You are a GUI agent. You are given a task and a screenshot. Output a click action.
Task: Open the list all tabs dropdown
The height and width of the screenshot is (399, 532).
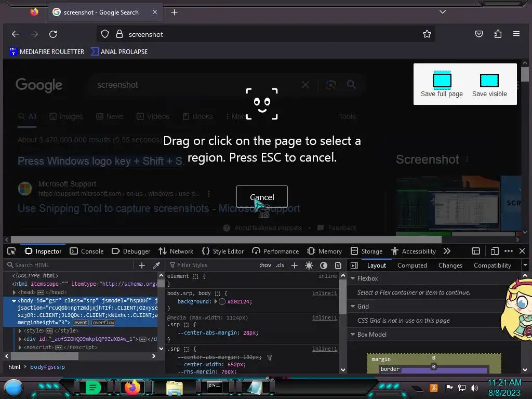443,12
